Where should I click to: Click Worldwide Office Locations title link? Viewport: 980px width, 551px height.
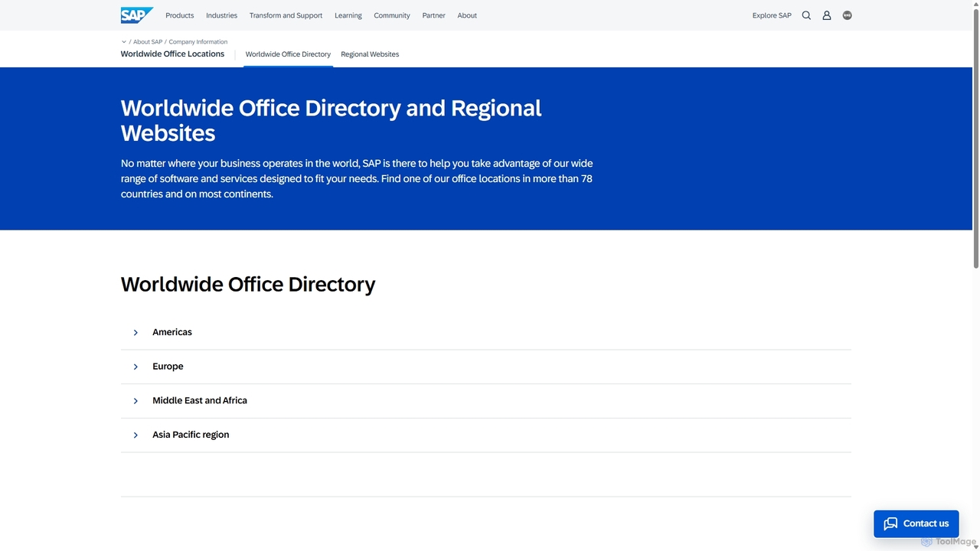point(172,54)
